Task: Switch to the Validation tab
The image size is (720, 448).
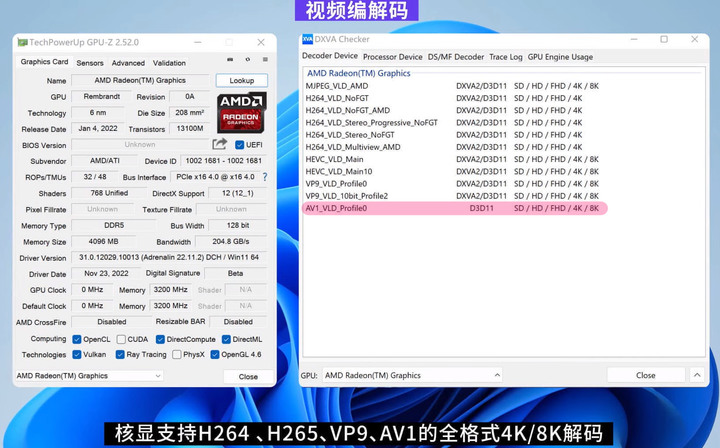Action: (169, 63)
